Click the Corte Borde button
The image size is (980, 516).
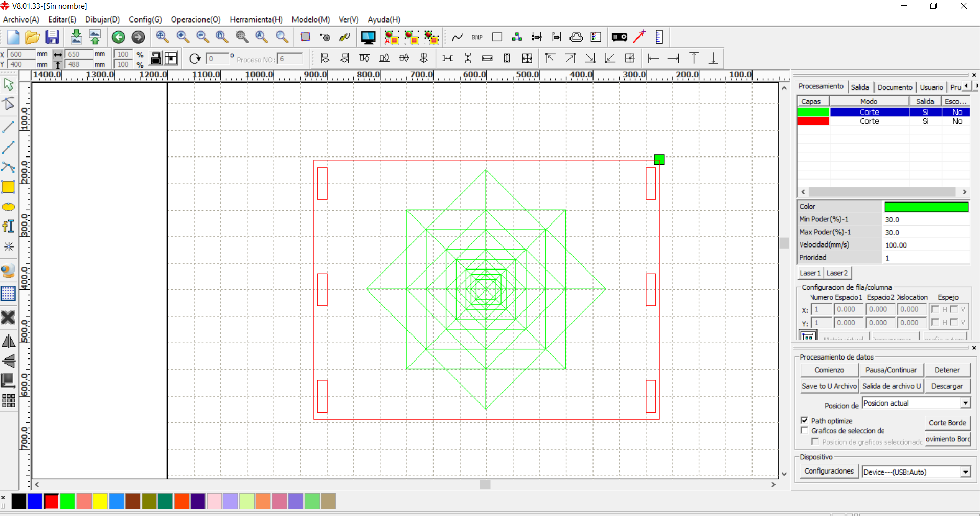[x=947, y=423]
